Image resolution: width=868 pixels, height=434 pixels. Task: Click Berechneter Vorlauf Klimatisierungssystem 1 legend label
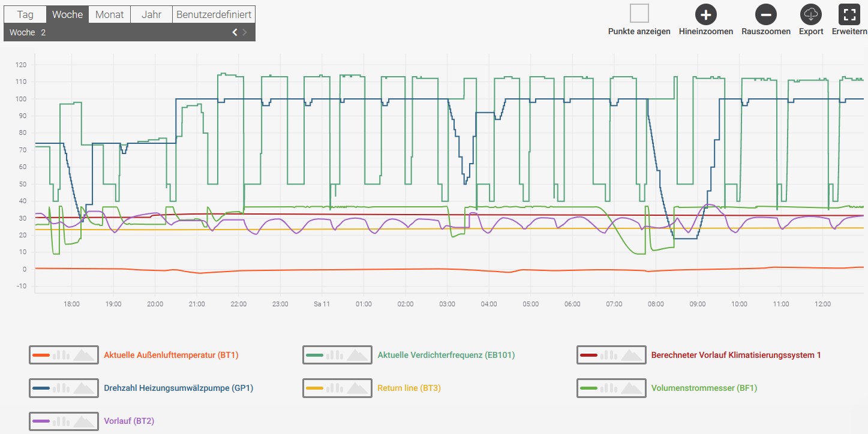click(736, 355)
